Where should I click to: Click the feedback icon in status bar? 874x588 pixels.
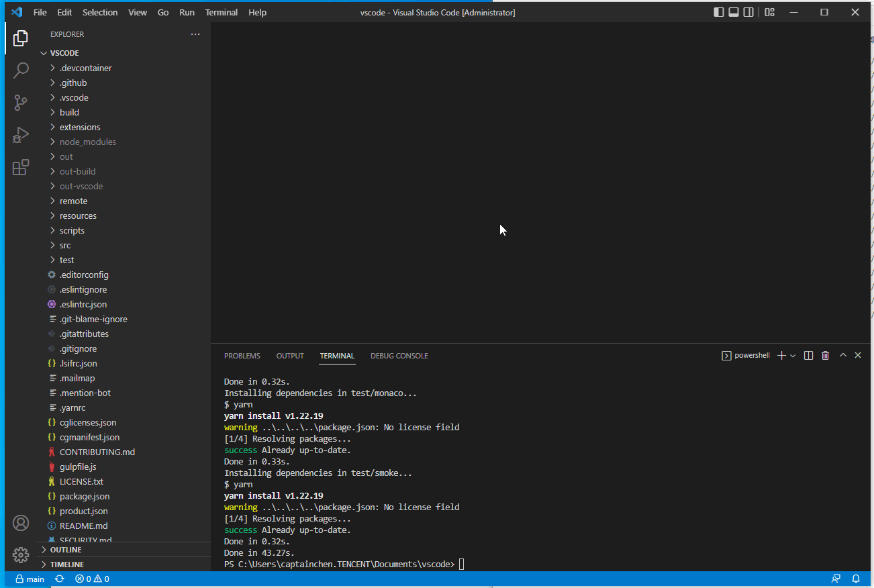pos(836,579)
